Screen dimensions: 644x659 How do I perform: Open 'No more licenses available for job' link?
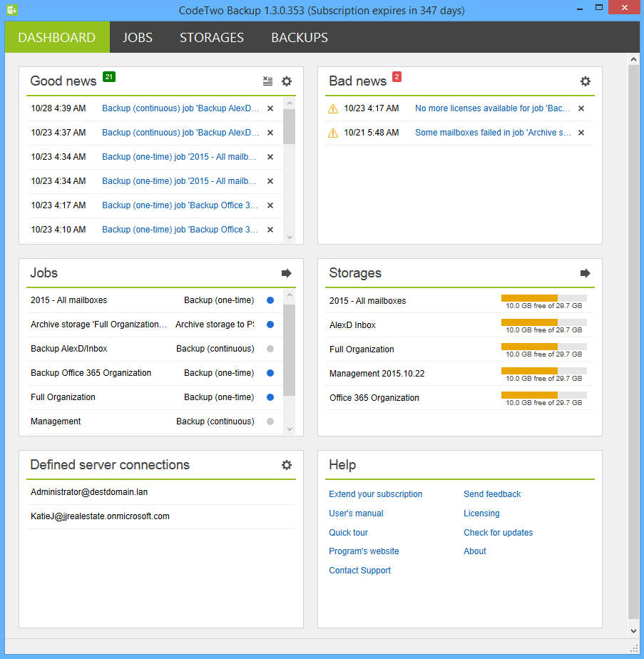[493, 108]
